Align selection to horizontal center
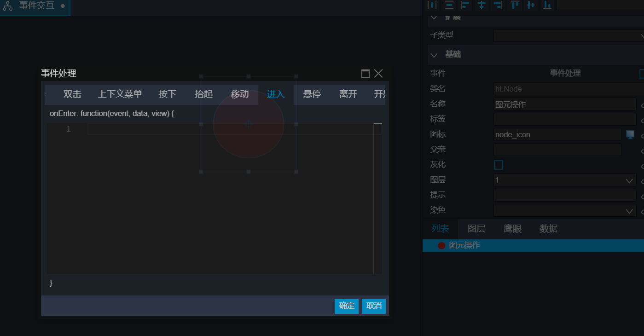 pos(482,5)
